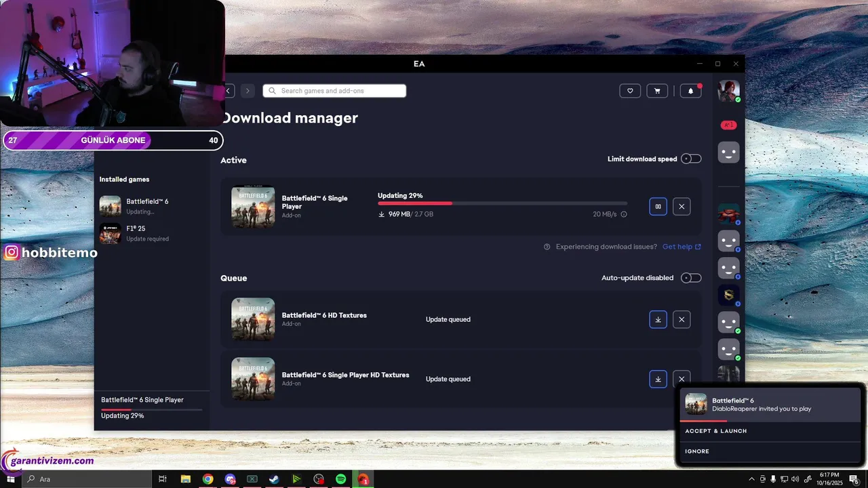Open the shopping cart
This screenshot has width=868, height=488.
657,91
